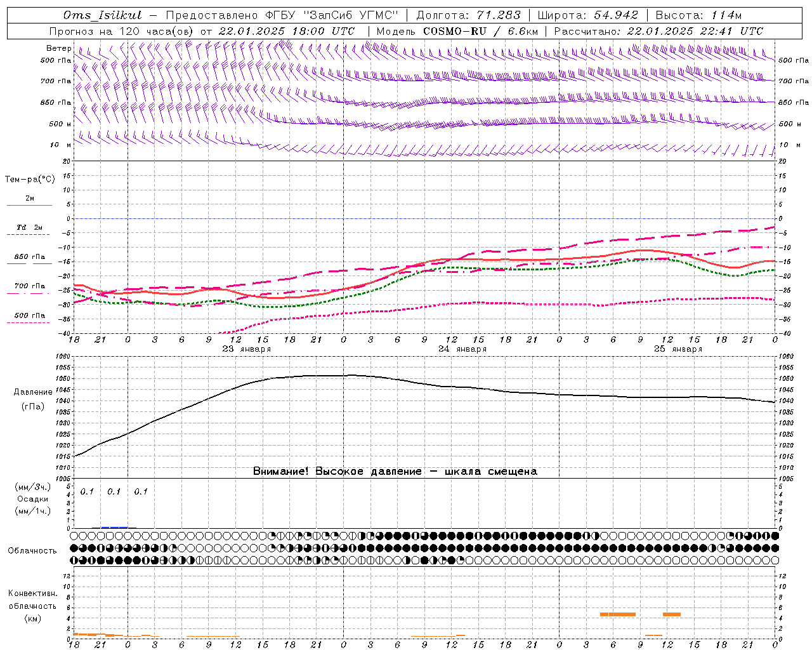The image size is (812, 650).
Task: Click the 2м temperature legend line sample
Action: tap(29, 205)
